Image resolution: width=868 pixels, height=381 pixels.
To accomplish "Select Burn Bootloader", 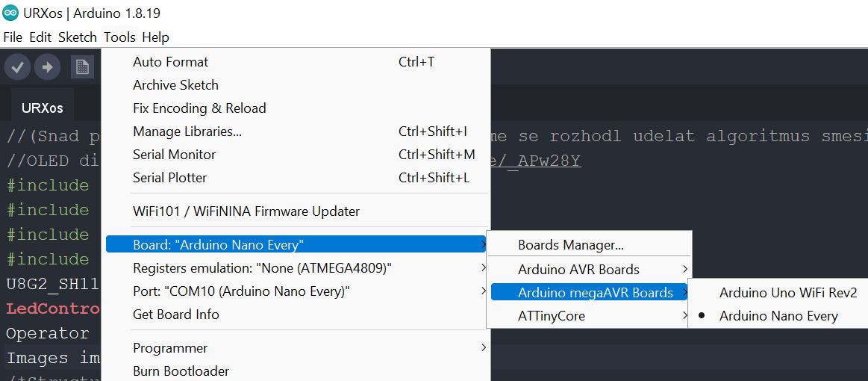I will pyautogui.click(x=181, y=371).
